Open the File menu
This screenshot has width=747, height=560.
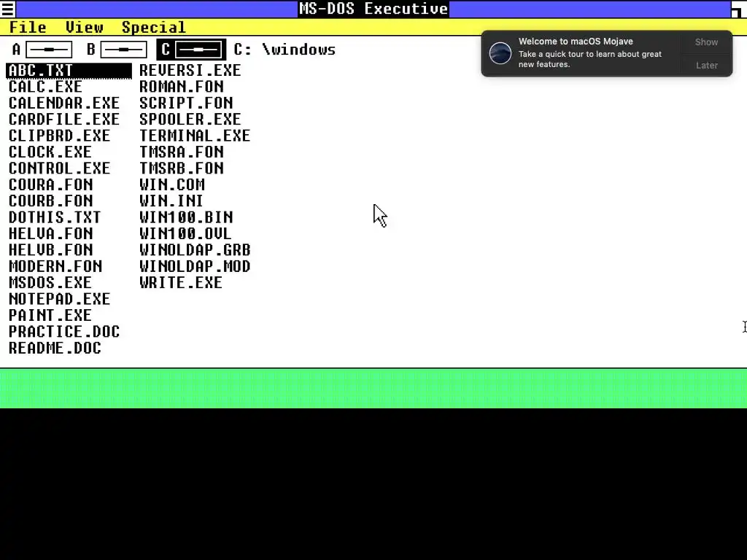(x=28, y=27)
